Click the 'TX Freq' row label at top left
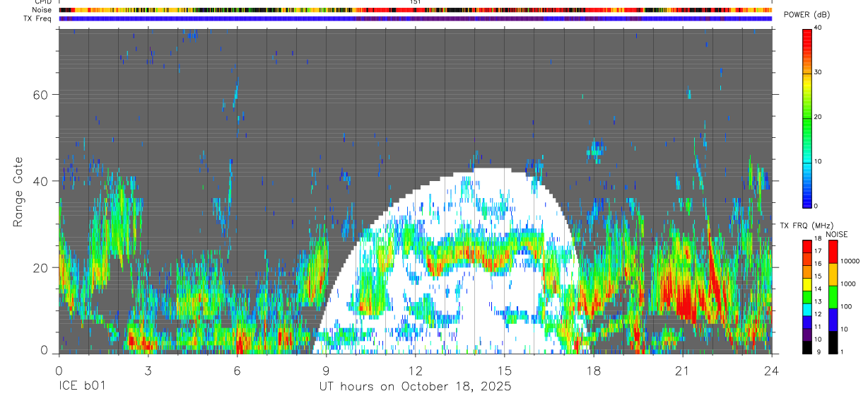This screenshot has width=868, height=401. click(x=38, y=19)
